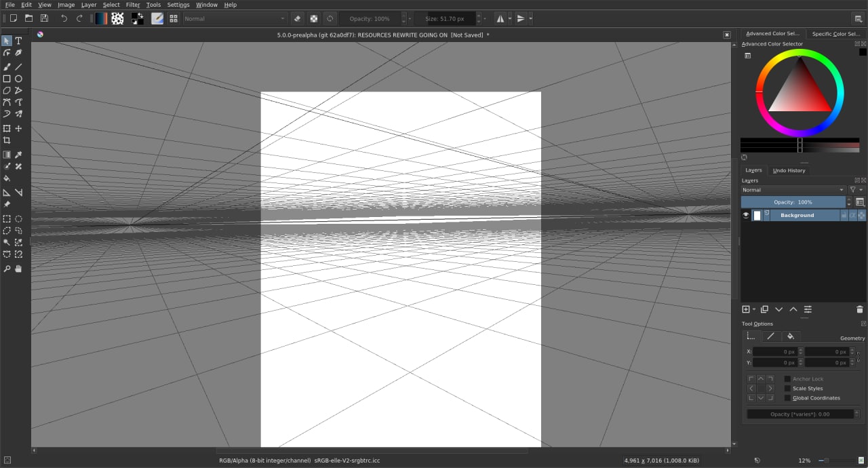
Task: Hide the Background layer
Action: (x=746, y=215)
